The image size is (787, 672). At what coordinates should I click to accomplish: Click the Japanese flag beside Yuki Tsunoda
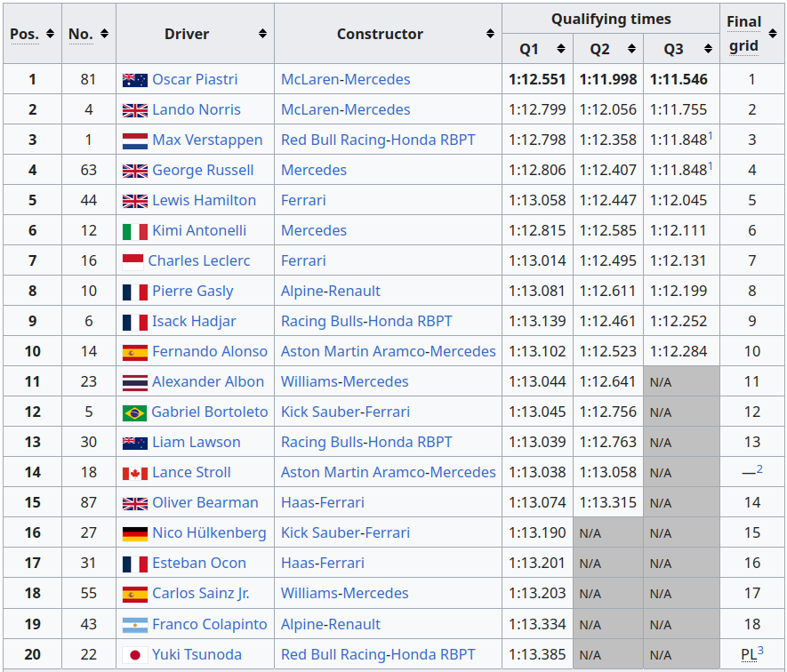pos(134,655)
